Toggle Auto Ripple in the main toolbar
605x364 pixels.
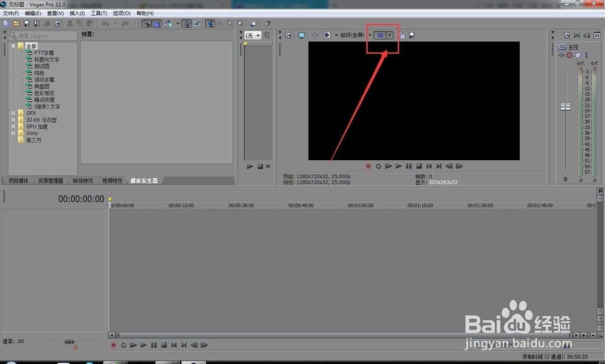(168, 24)
